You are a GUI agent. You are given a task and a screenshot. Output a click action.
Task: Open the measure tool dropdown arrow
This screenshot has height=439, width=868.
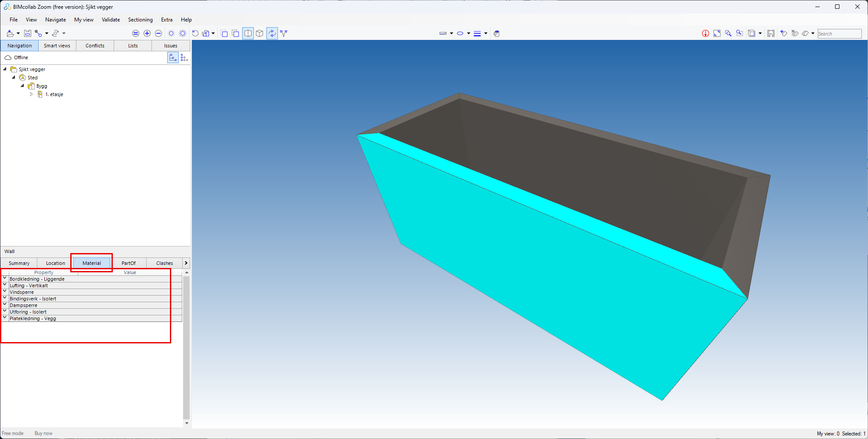(x=451, y=33)
